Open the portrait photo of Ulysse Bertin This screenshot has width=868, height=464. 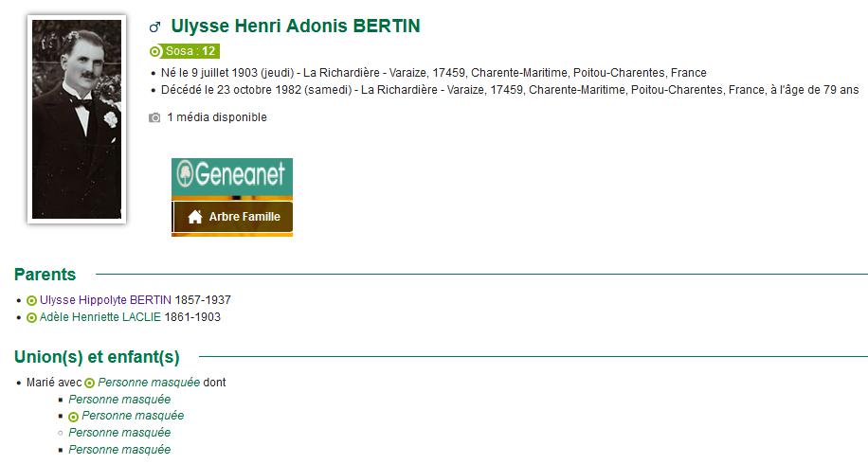[77, 119]
